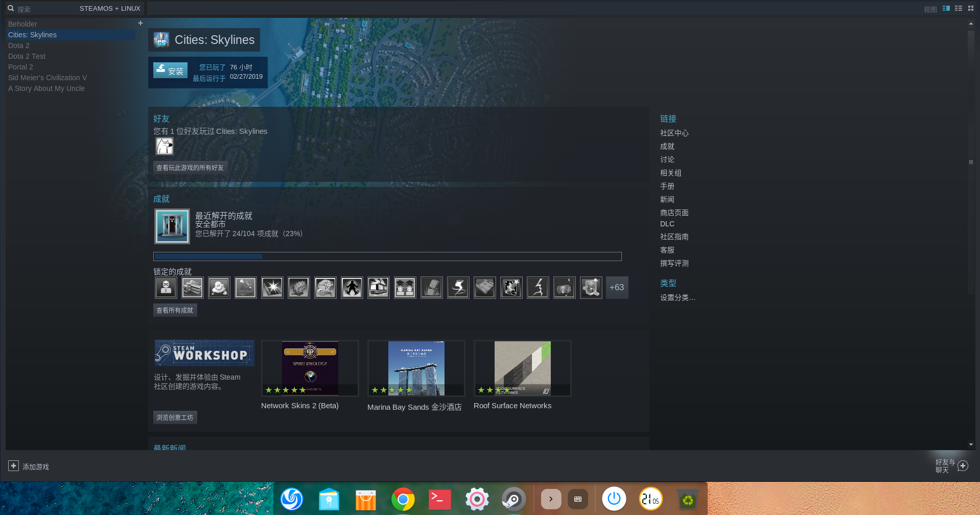The image size is (980, 515).
Task: Open the Steam Workshop banner
Action: pyautogui.click(x=204, y=353)
